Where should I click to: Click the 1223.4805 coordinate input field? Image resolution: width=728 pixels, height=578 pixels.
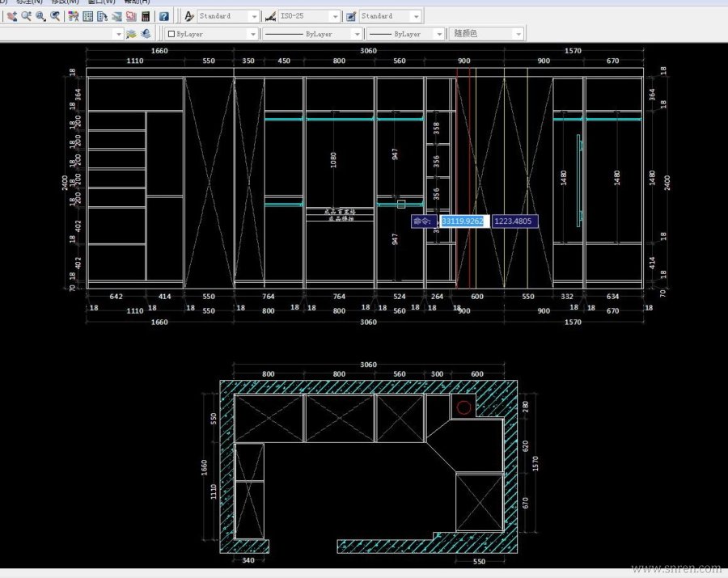pos(514,221)
